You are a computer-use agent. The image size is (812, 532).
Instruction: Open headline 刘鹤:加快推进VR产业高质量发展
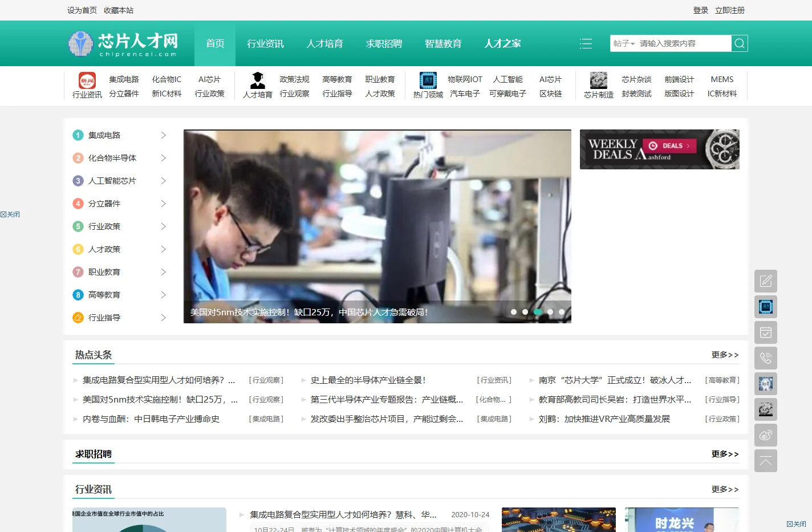click(x=604, y=419)
